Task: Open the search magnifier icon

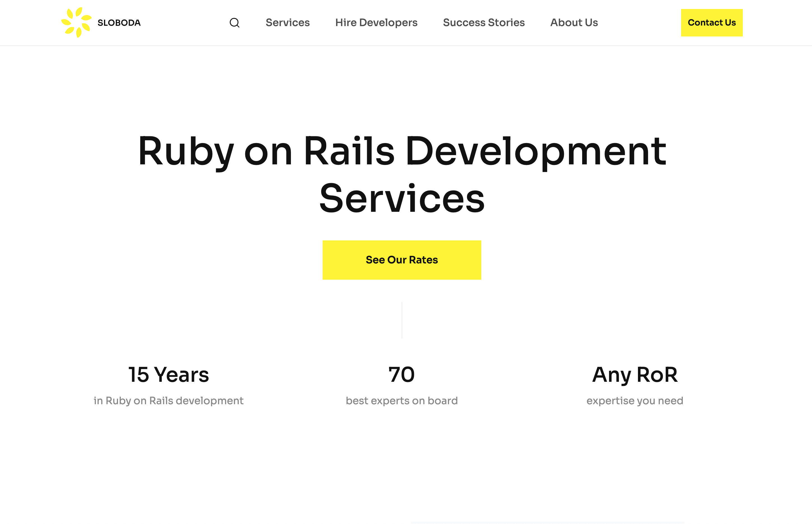Action: click(235, 23)
